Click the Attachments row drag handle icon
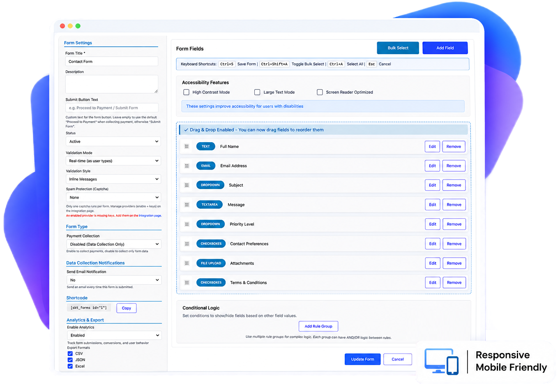This screenshot has width=560, height=392. [187, 263]
